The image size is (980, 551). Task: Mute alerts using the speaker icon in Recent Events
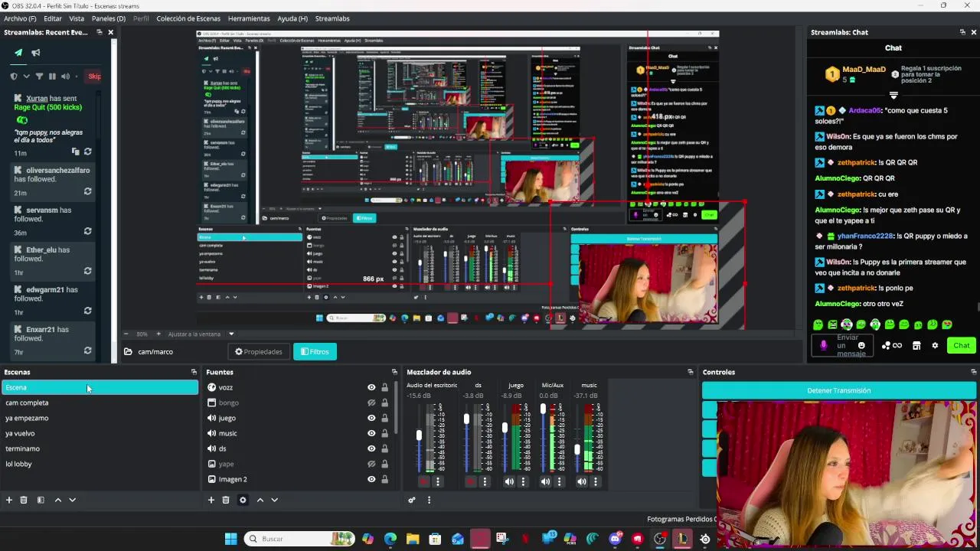click(x=65, y=77)
